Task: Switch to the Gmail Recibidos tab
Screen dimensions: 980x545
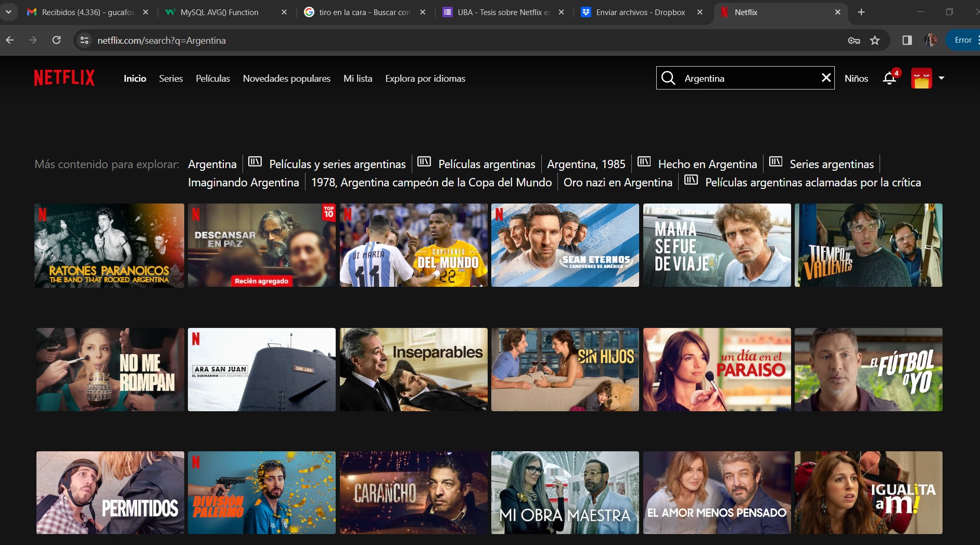Action: (x=87, y=12)
